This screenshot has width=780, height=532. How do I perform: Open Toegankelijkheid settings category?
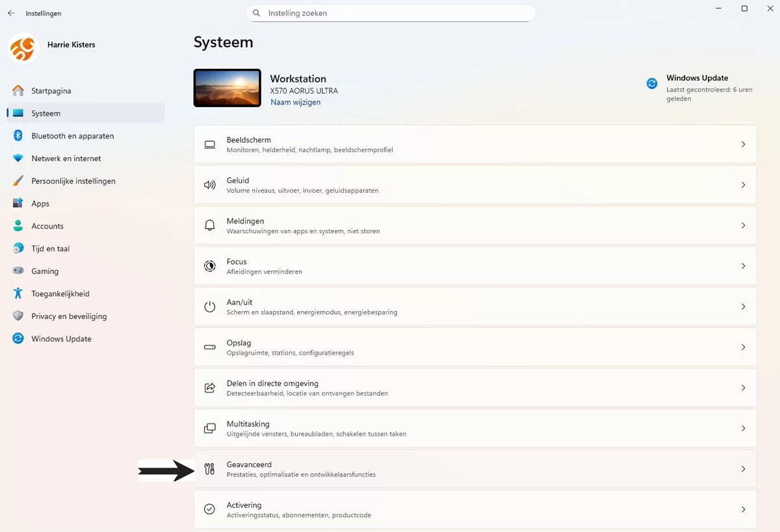point(60,294)
